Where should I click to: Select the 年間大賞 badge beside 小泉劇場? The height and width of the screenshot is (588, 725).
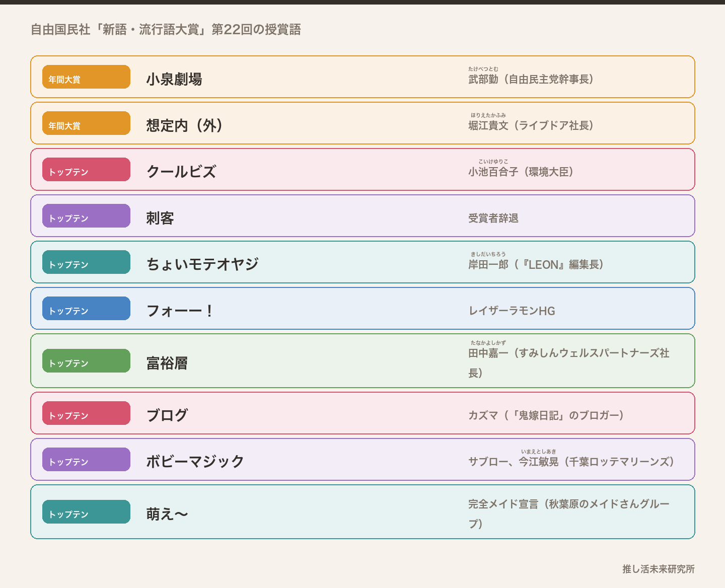click(x=86, y=77)
